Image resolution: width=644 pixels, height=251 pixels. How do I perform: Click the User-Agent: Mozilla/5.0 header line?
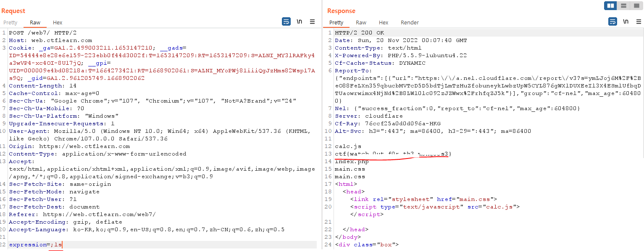click(159, 135)
